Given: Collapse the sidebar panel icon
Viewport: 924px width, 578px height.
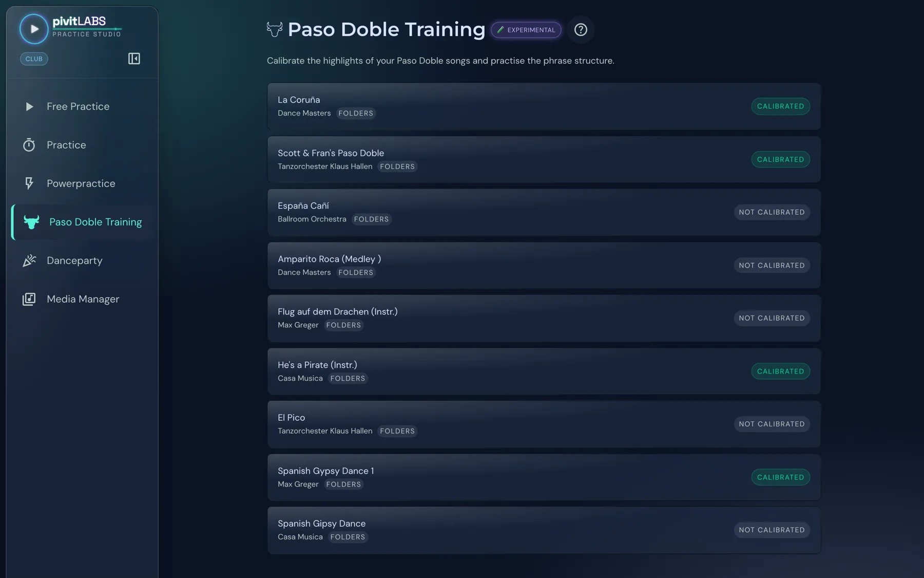Looking at the screenshot, I should pyautogui.click(x=134, y=59).
